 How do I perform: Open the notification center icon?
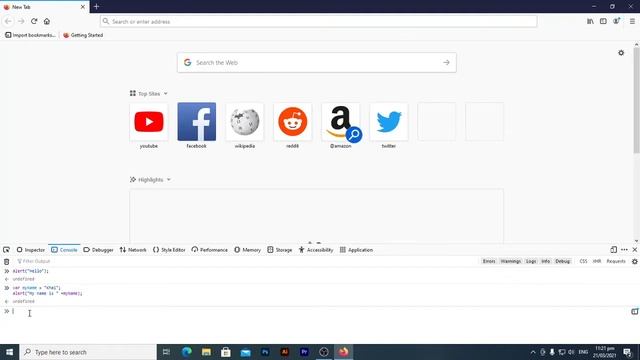[627, 352]
